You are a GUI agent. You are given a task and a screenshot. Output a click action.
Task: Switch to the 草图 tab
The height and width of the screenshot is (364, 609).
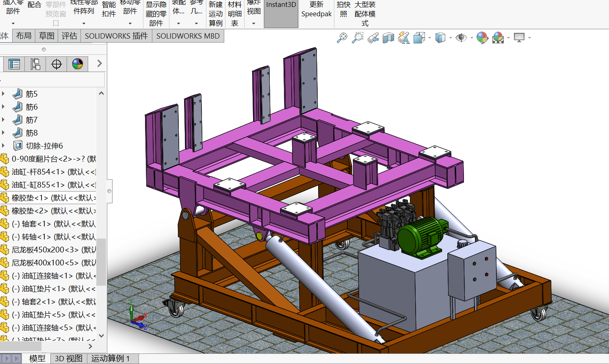coord(47,36)
